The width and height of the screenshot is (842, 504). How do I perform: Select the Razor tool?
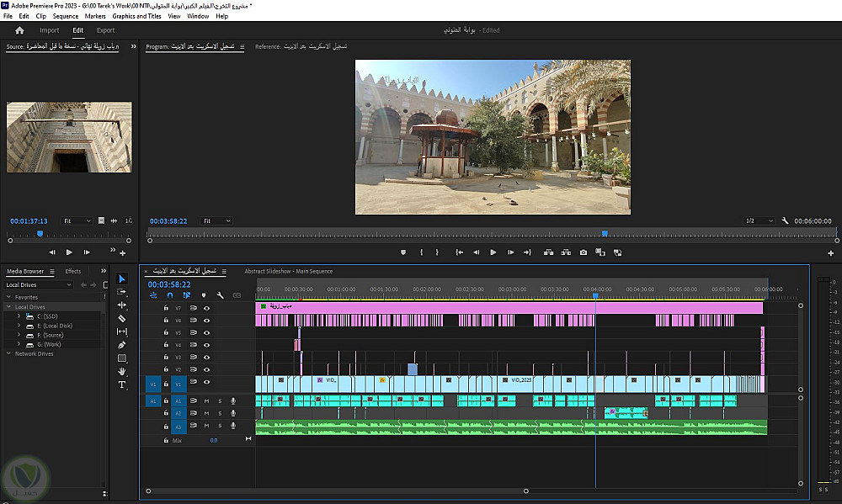click(122, 319)
